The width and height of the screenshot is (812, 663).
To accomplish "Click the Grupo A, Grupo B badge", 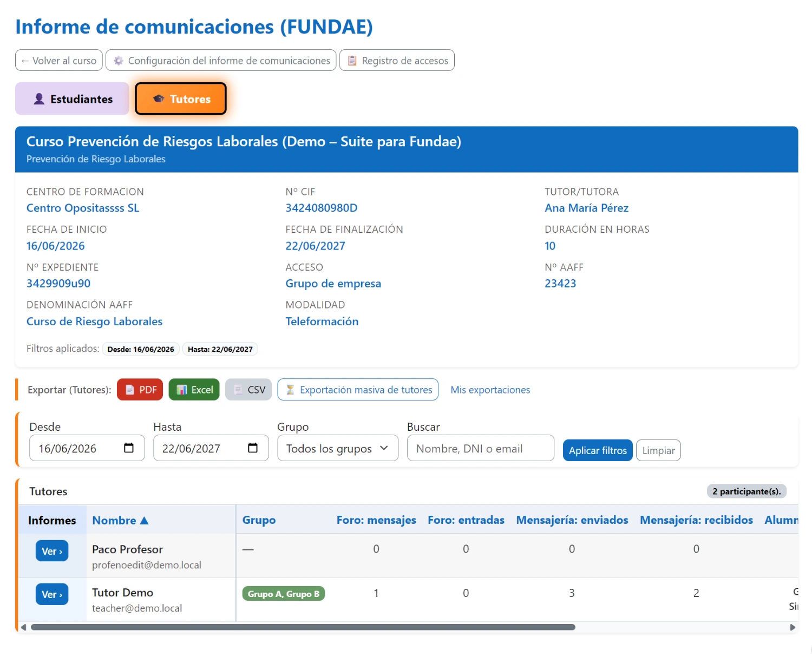I will pos(283,594).
